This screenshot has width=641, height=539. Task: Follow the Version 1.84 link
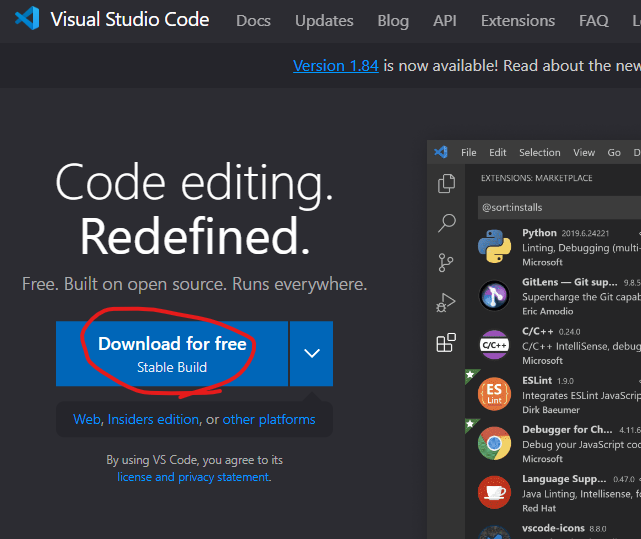pyautogui.click(x=336, y=65)
